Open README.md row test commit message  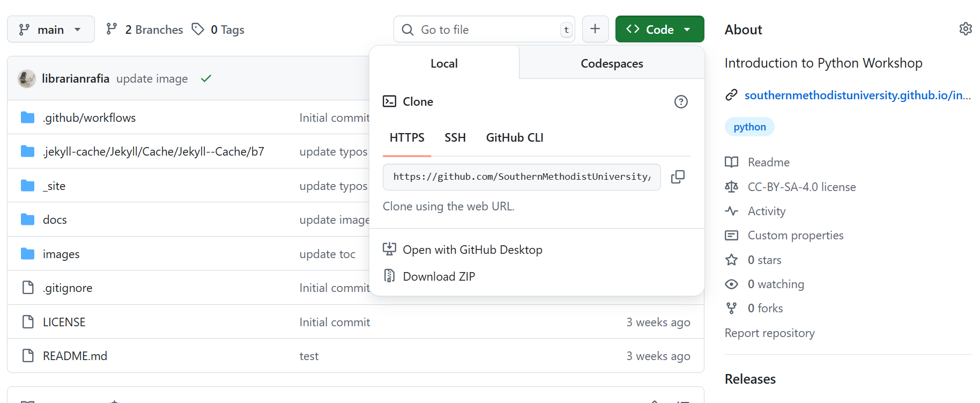tap(309, 356)
